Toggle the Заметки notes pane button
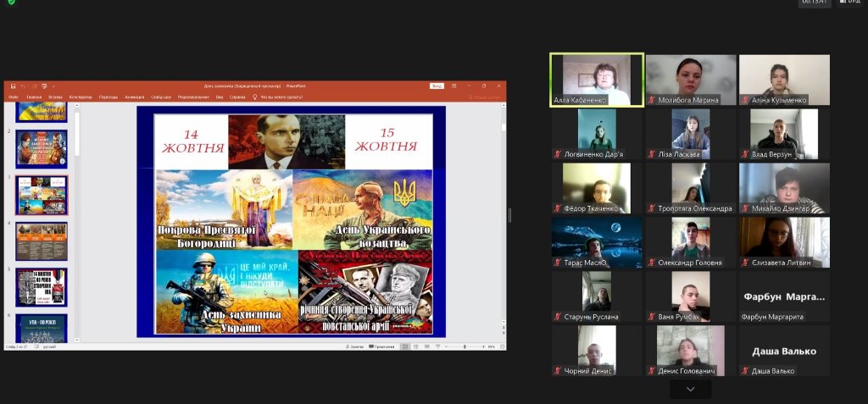This screenshot has height=404, width=868. (x=354, y=346)
